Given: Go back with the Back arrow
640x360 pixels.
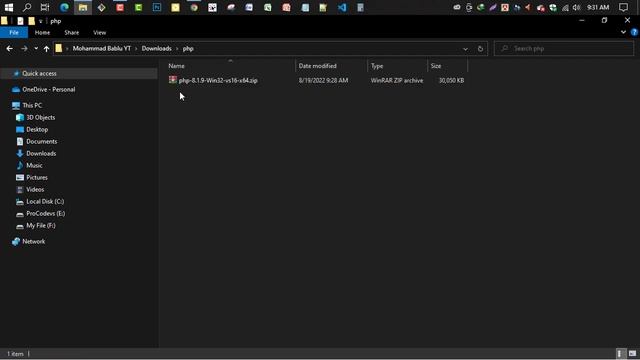Looking at the screenshot, I should click(9, 49).
